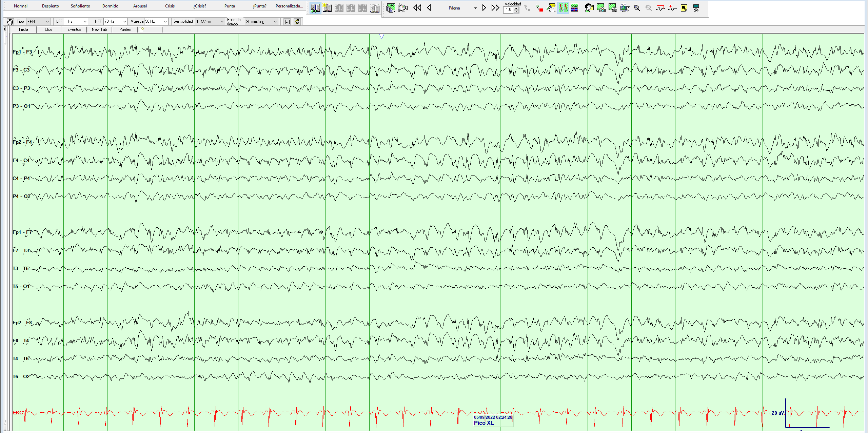
Task: Click the red calibration waveform icon
Action: coord(660,8)
